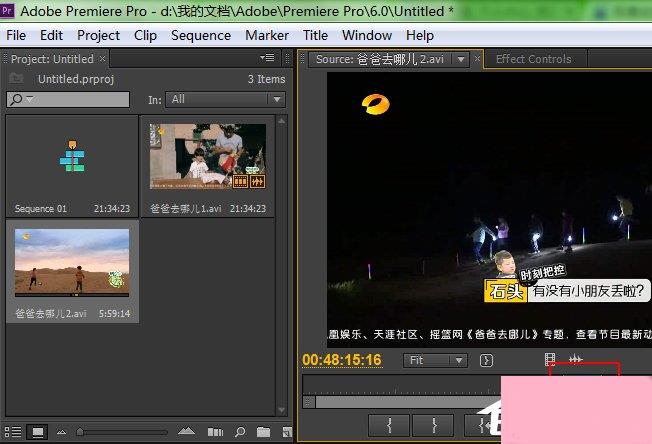Click Drag Video Only filmstrip icon
Image resolution: width=652 pixels, height=444 pixels.
[550, 359]
